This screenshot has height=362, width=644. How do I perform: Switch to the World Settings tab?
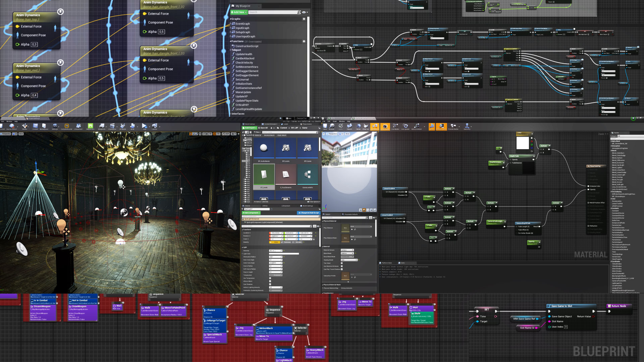point(307,206)
